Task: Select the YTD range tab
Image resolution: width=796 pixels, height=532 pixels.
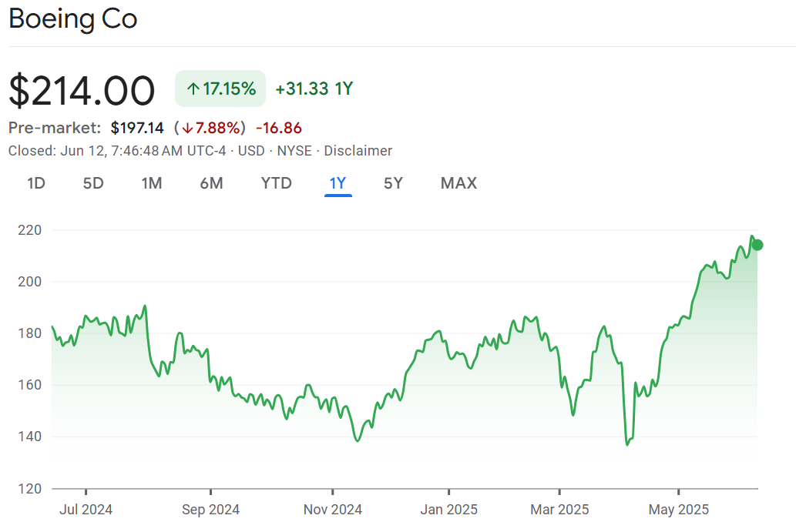Action: coord(276,183)
